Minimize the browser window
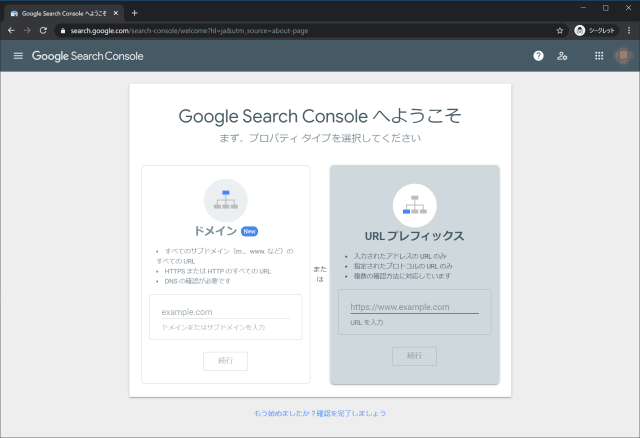This screenshot has height=438, width=640. tap(583, 8)
